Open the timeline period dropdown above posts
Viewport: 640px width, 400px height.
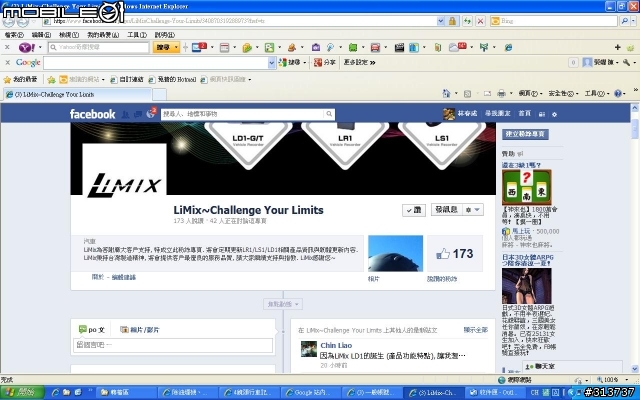(x=282, y=304)
